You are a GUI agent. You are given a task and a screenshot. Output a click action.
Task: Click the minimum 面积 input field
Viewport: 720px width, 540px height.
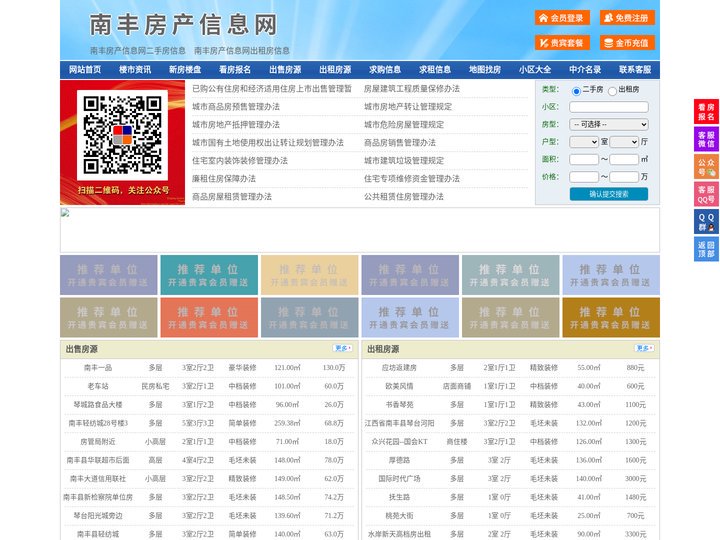pos(584,159)
